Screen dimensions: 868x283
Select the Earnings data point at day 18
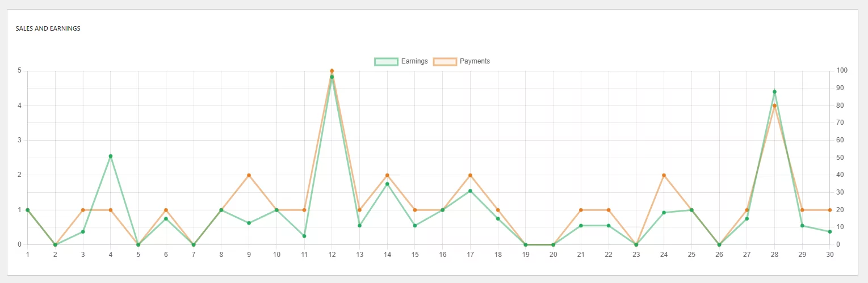coord(498,219)
